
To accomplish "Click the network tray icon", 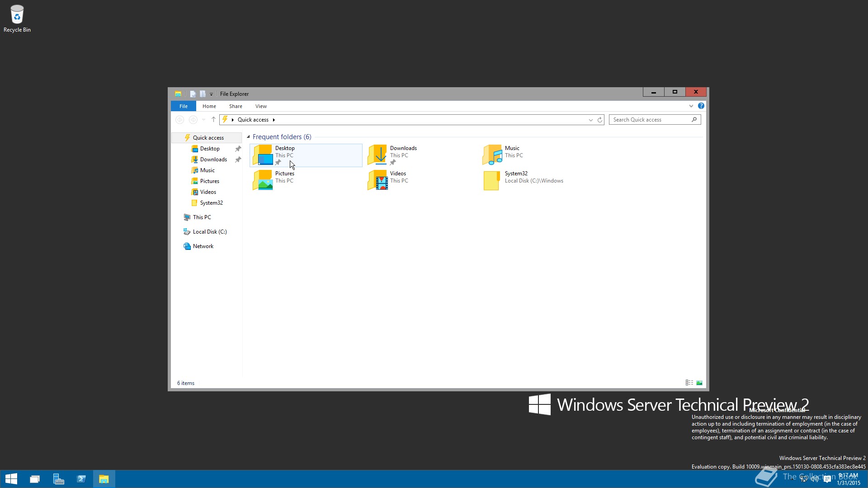I will (804, 479).
